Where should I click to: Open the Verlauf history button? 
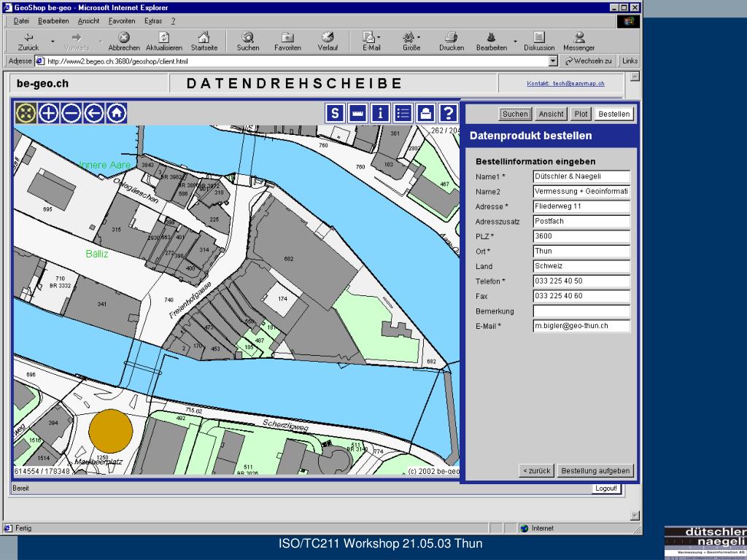tap(328, 42)
